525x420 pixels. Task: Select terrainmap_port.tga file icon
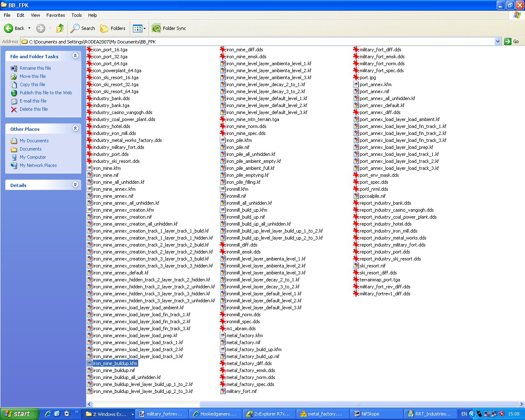pos(356,280)
